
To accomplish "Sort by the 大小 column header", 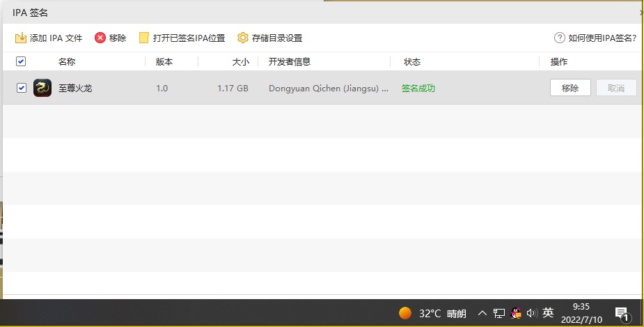I will 240,61.
